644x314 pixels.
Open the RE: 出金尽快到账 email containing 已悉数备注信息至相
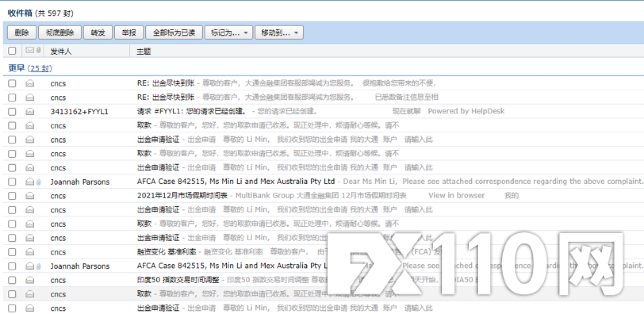[x=166, y=97]
